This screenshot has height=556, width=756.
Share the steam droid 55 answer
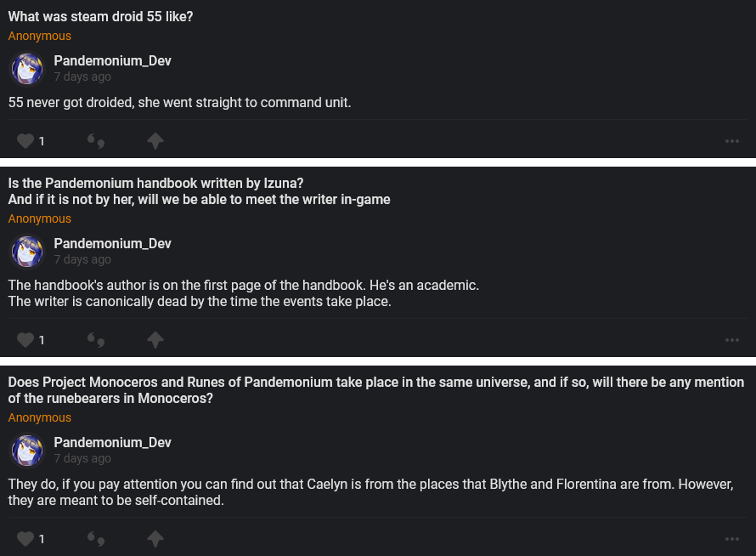(155, 141)
